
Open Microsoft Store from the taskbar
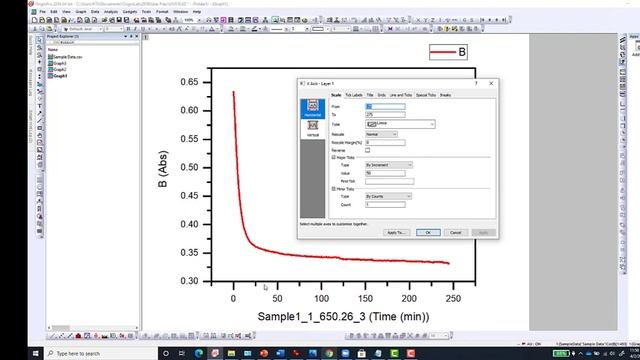click(362, 353)
